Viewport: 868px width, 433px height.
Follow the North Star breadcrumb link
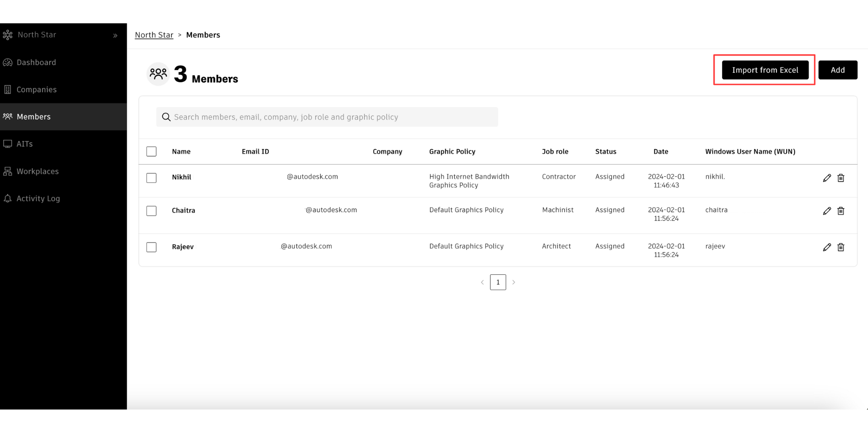coord(154,35)
